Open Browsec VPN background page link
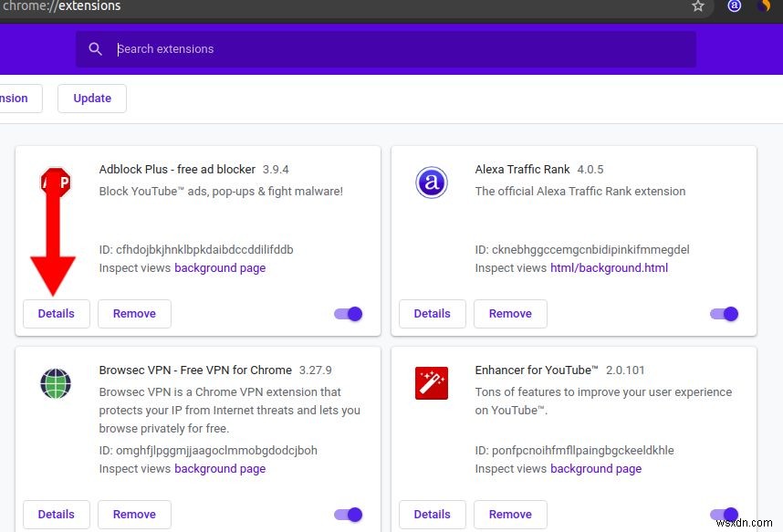The width and height of the screenshot is (783, 532). pyautogui.click(x=220, y=469)
